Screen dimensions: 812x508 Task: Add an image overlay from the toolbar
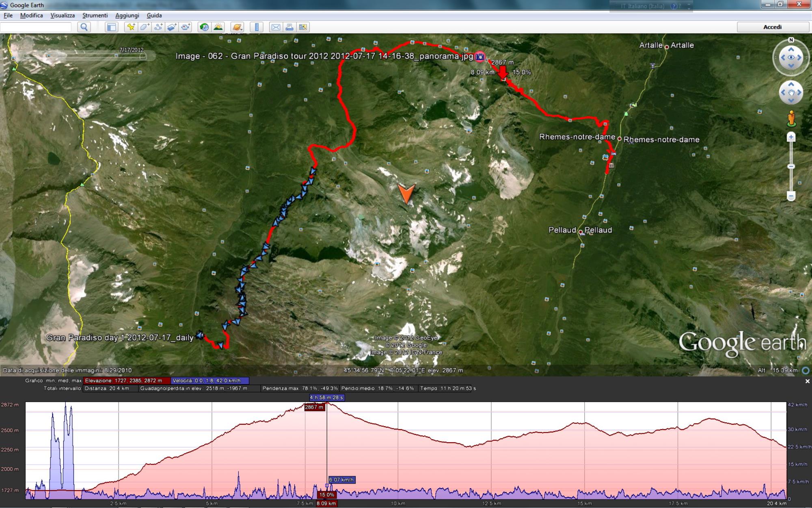[x=172, y=27]
